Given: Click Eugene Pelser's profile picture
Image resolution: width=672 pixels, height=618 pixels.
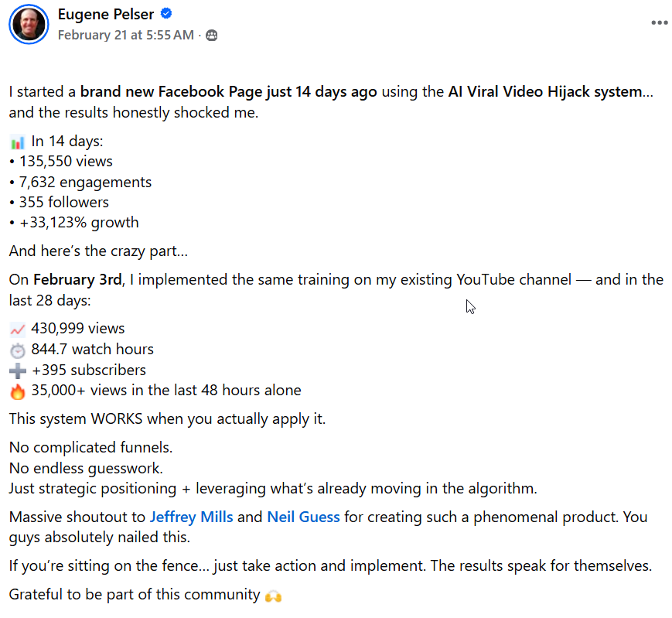Looking at the screenshot, I should pyautogui.click(x=29, y=24).
